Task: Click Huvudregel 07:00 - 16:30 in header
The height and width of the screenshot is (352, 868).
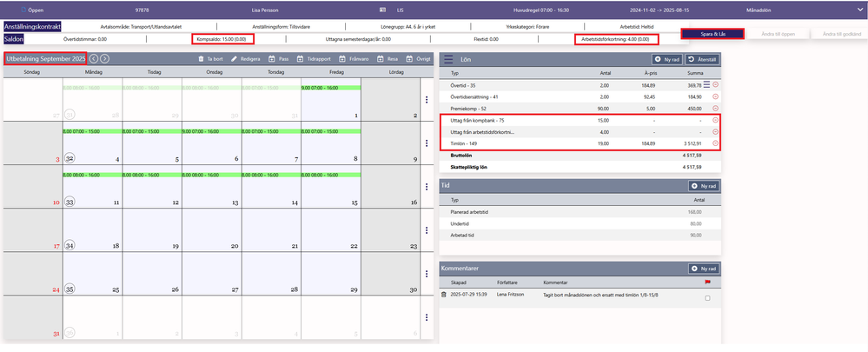Action: click(x=540, y=10)
